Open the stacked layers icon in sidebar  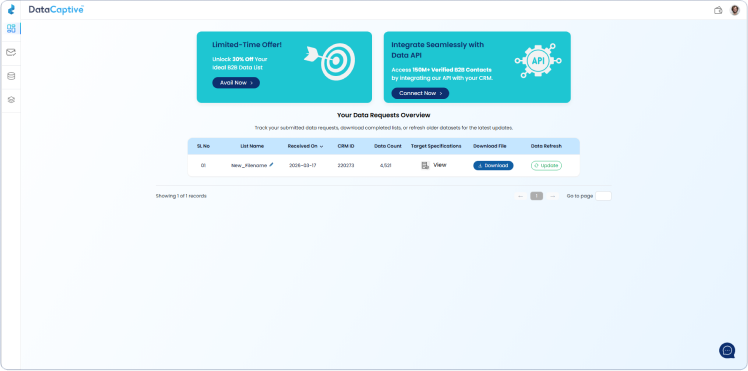pyautogui.click(x=11, y=100)
